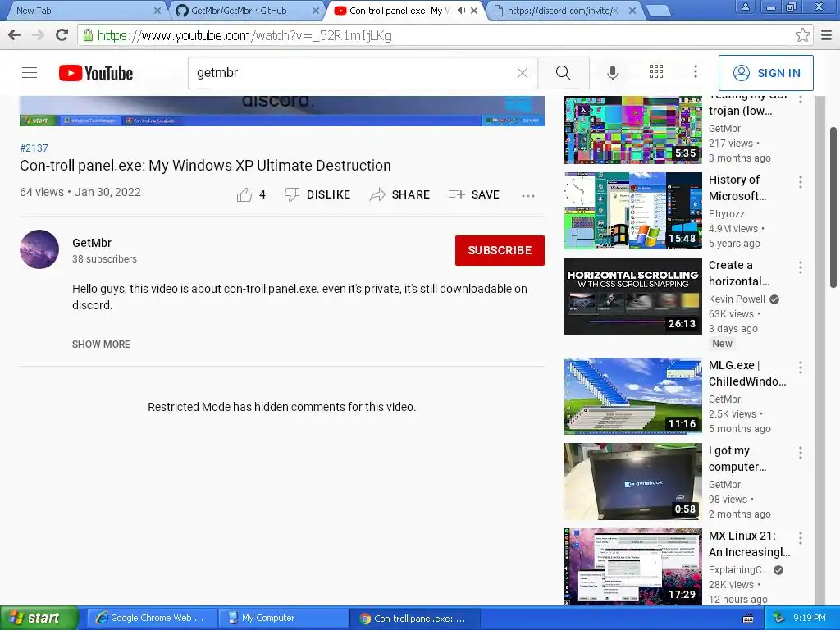Switch to My Computer taskbar window

(x=282, y=619)
